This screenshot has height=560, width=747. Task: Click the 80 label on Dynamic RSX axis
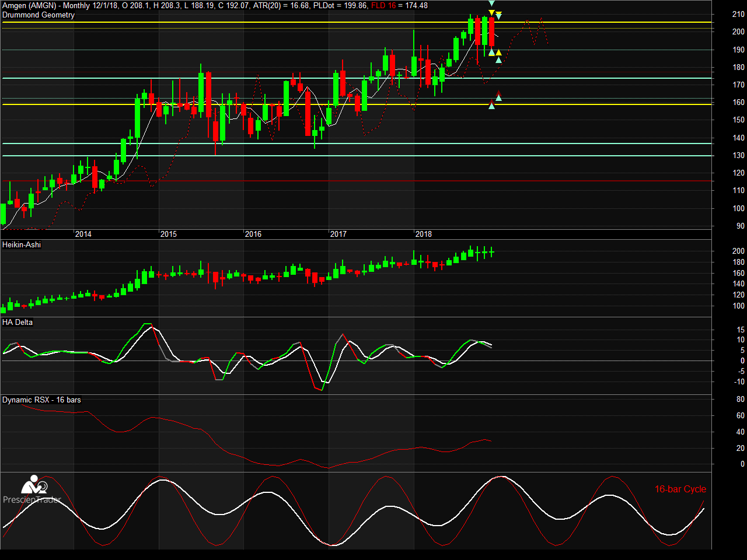(x=741, y=399)
